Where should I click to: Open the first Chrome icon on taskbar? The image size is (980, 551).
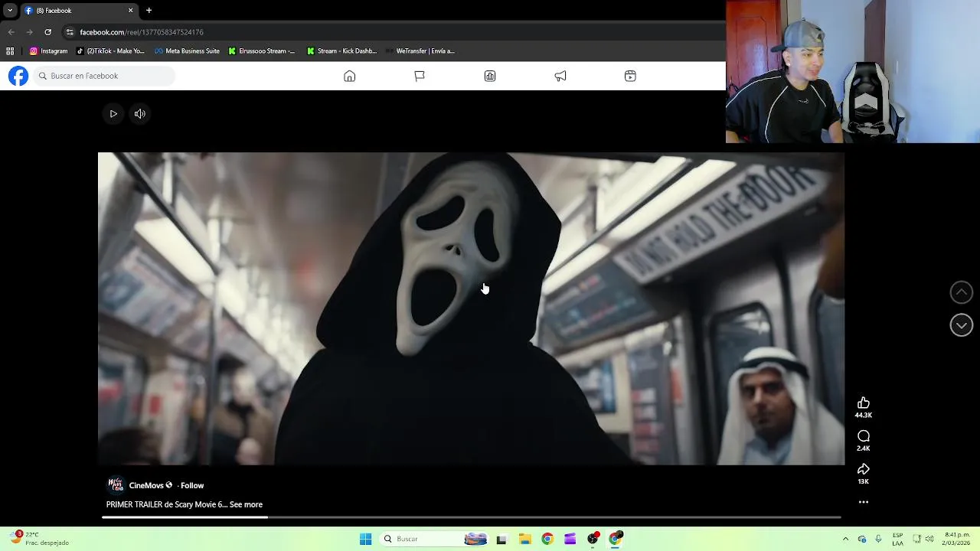(547, 539)
